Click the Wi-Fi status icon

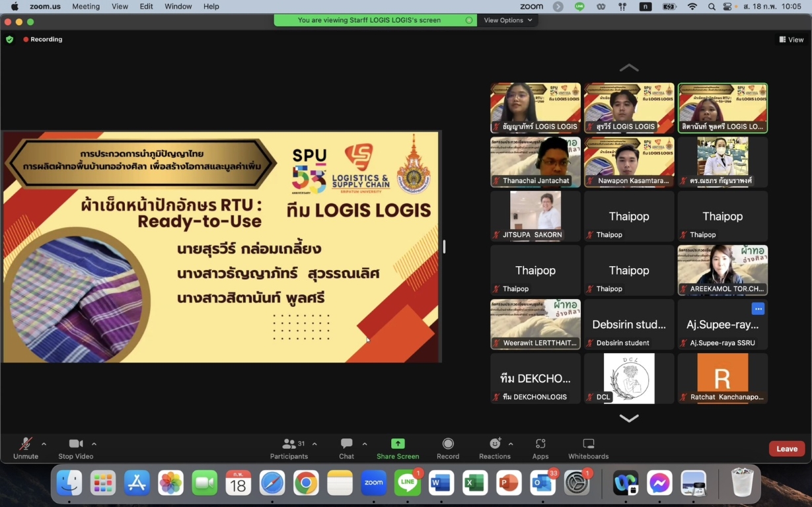pyautogui.click(x=692, y=7)
